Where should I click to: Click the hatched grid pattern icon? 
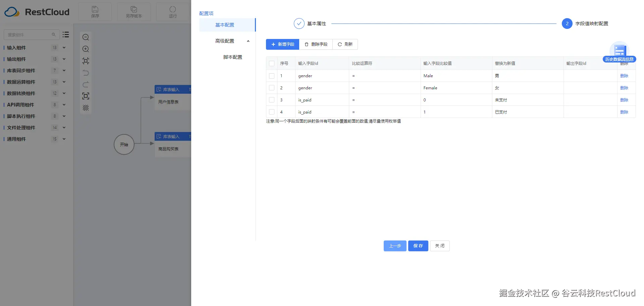click(86, 108)
